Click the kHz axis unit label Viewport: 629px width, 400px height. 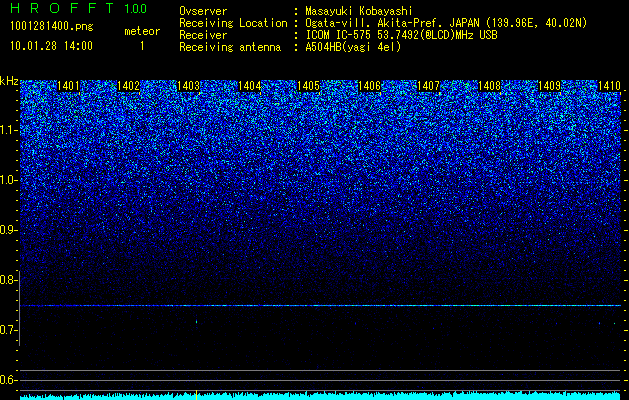pos(9,81)
